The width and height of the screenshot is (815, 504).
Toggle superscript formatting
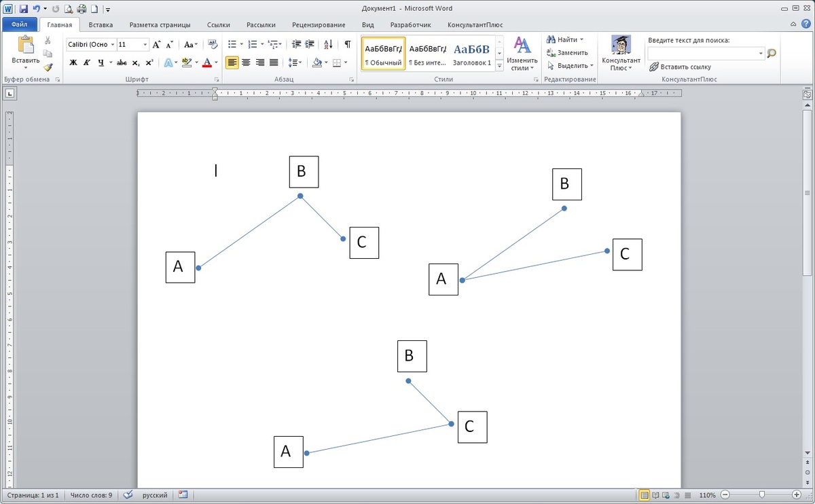coord(149,62)
